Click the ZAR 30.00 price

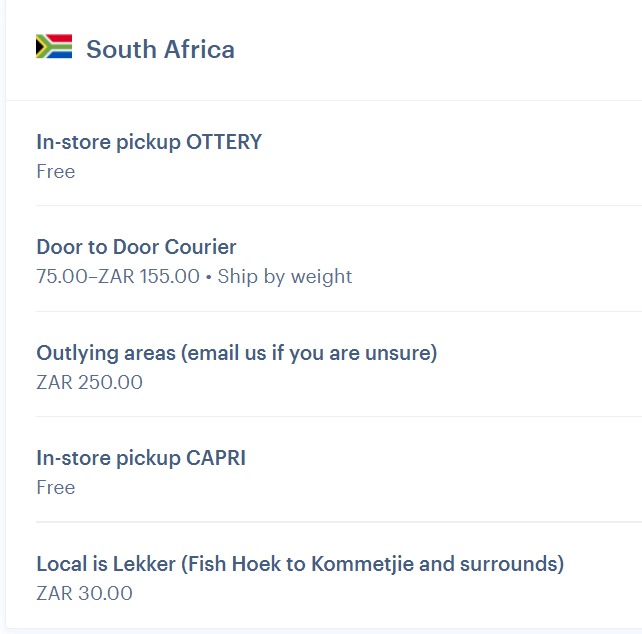tap(84, 593)
